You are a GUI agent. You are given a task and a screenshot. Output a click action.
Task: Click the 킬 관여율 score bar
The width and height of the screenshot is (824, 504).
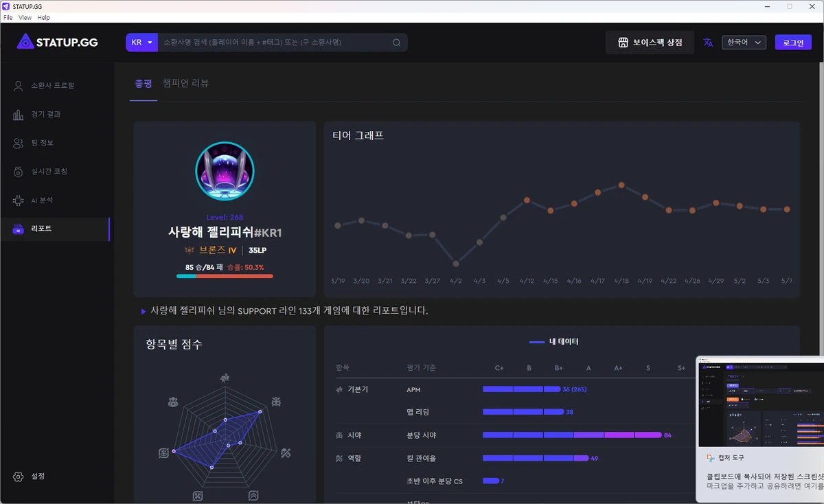(536, 458)
